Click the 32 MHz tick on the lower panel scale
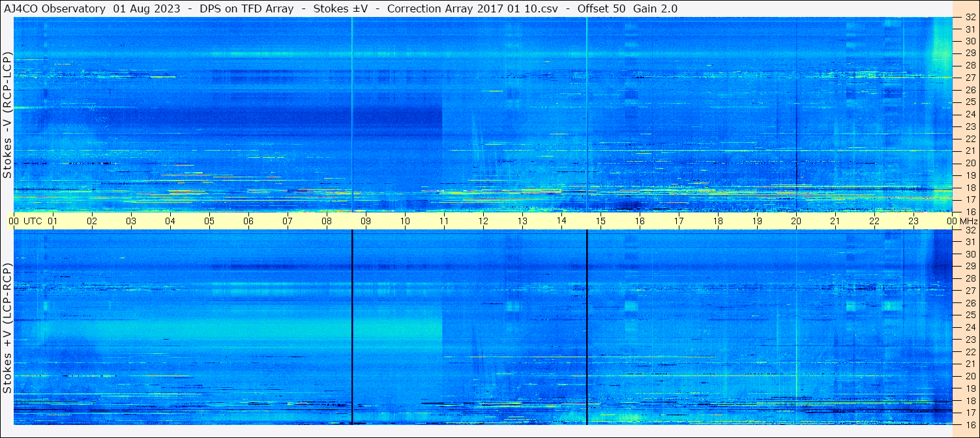 (x=970, y=230)
